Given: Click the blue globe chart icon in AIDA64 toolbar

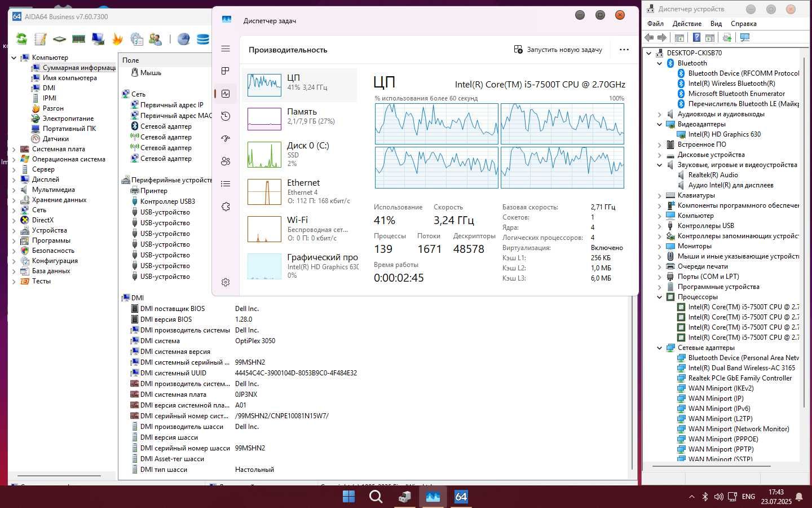Looking at the screenshot, I should 183,39.
